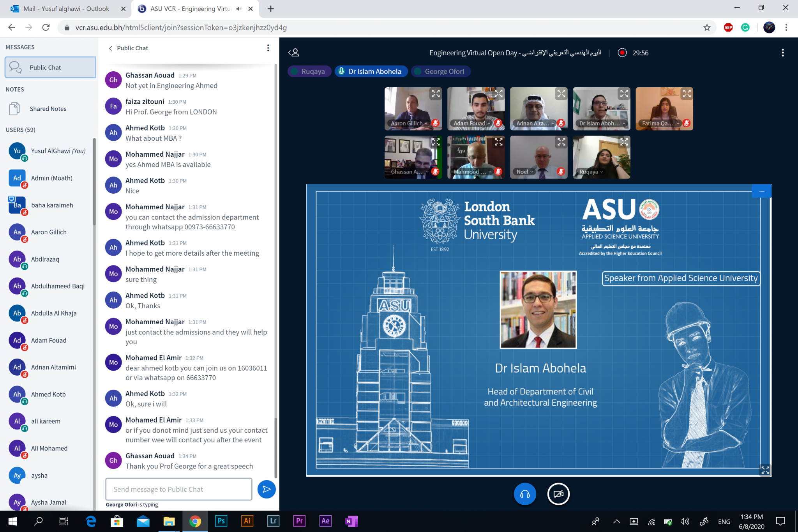Expand Dr Islam Abohela's webcam to fullscreen
Screen dimensions: 798x532
pyautogui.click(x=624, y=94)
